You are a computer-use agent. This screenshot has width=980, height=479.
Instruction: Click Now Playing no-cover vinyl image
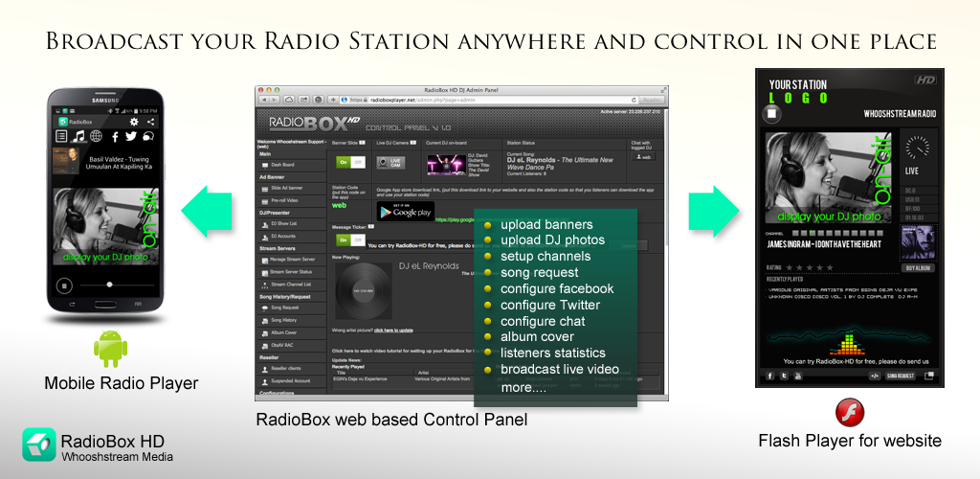tap(365, 291)
